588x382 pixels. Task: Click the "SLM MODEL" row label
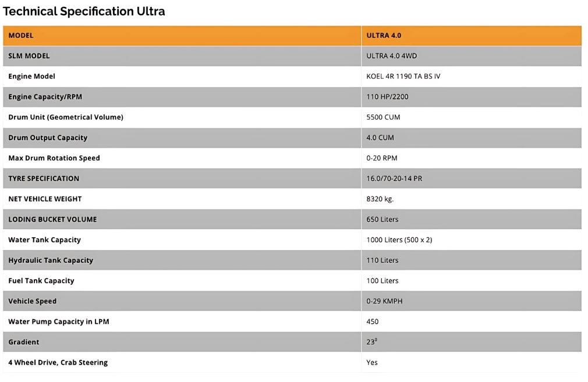coord(29,56)
